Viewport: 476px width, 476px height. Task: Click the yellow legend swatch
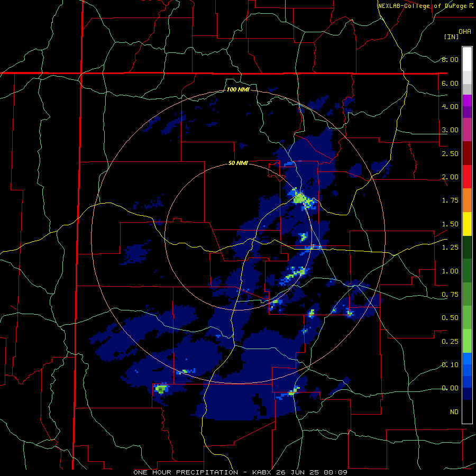pyautogui.click(x=467, y=224)
